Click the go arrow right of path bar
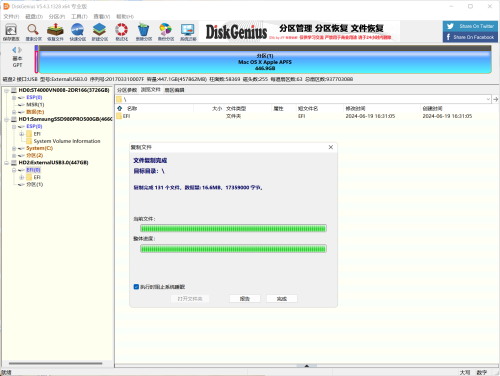This screenshot has width=500, height=376. click(x=496, y=99)
